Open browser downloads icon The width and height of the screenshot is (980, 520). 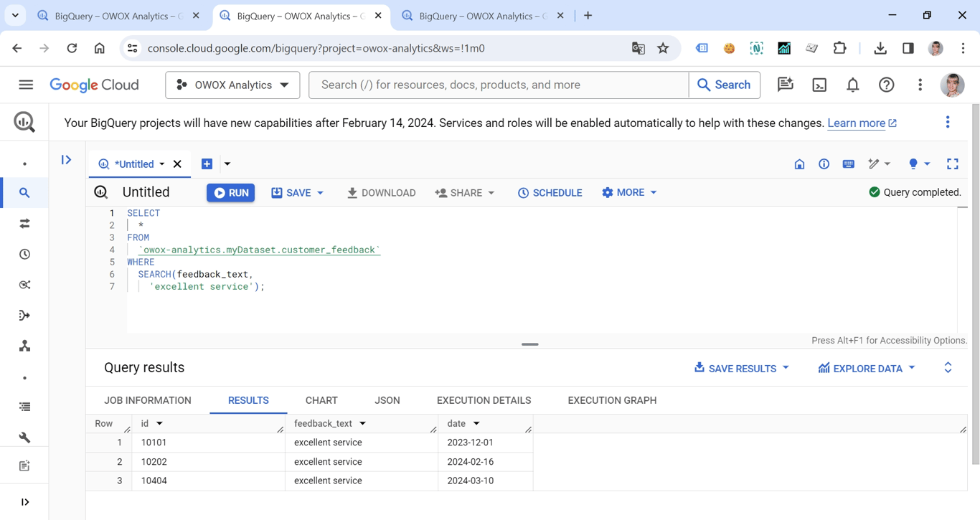pos(880,48)
